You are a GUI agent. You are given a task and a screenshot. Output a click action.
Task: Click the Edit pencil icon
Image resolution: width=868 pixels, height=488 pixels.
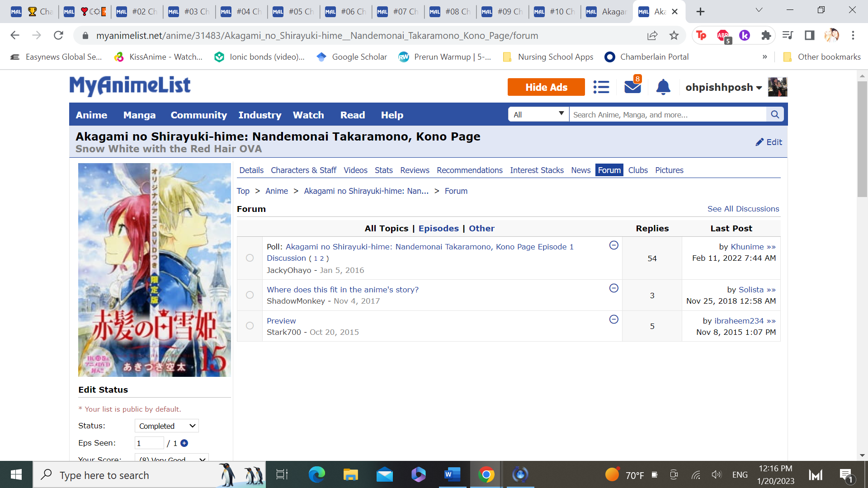point(759,142)
